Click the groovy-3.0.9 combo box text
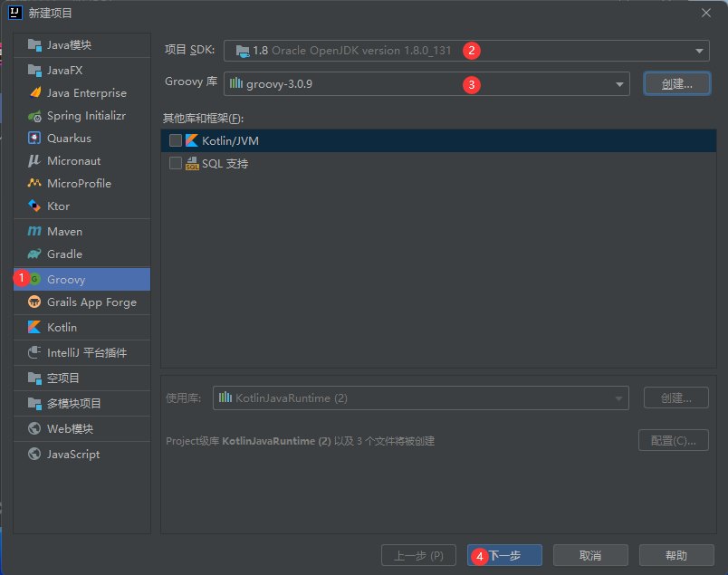 coord(279,84)
